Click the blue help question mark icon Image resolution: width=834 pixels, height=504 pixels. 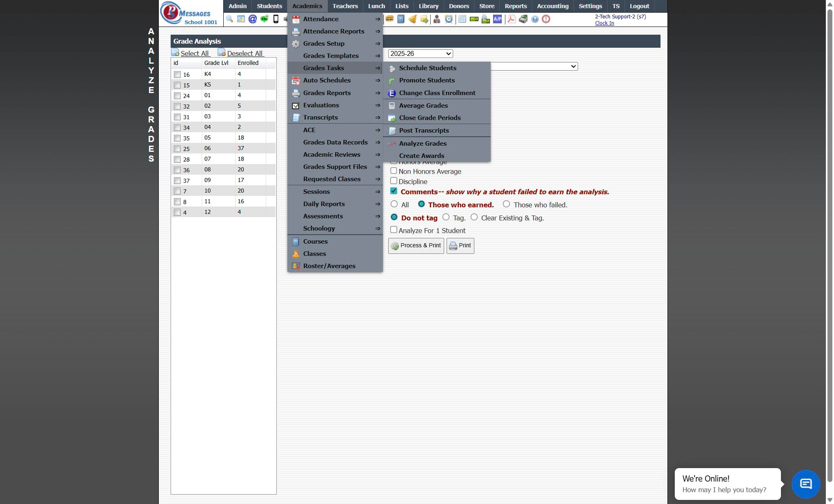coord(535,19)
